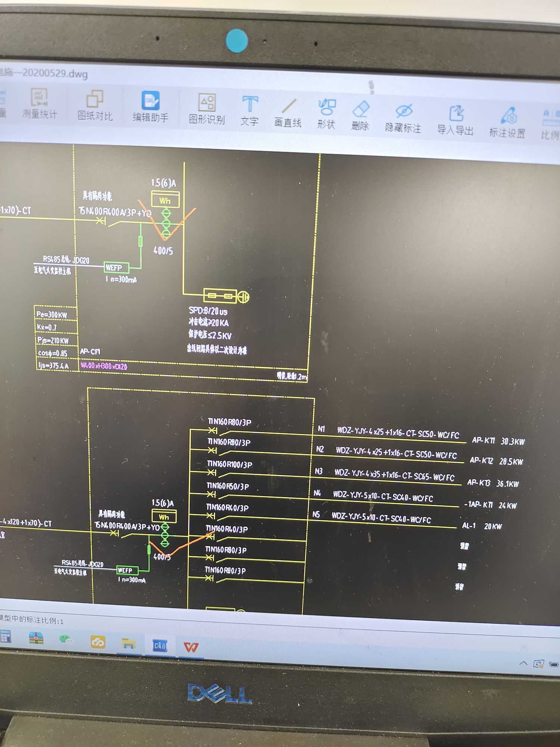Click the AP-KT1 30.3KW load label
560x747 pixels.
(x=498, y=441)
